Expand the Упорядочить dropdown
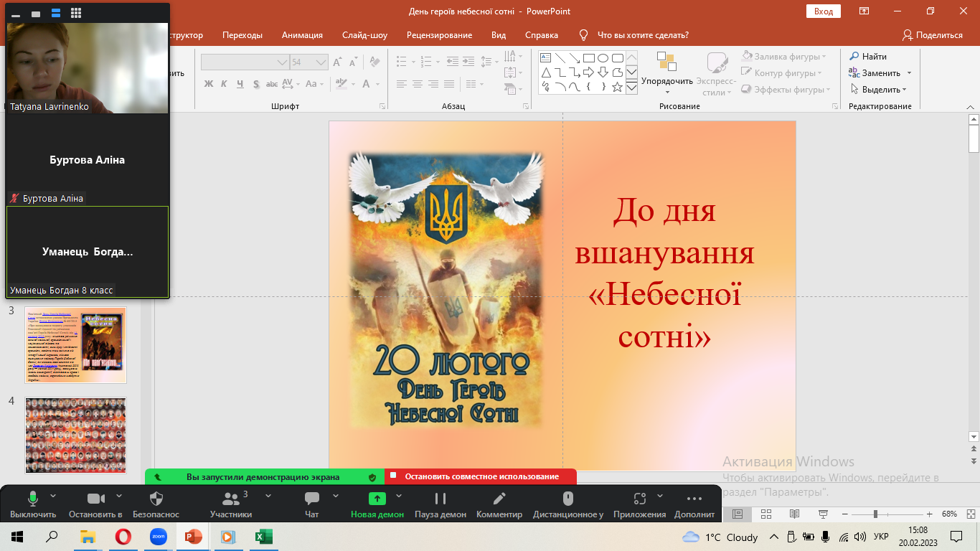This screenshot has height=551, width=980. [667, 92]
